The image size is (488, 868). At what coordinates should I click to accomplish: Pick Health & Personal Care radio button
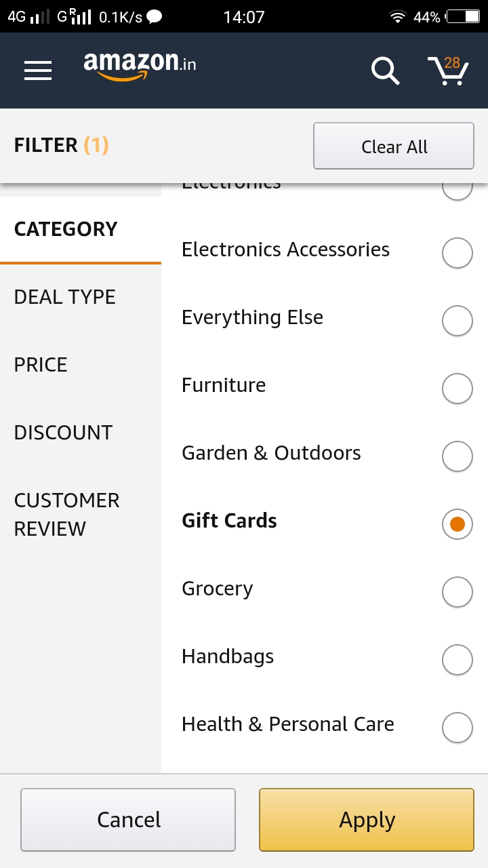point(457,728)
